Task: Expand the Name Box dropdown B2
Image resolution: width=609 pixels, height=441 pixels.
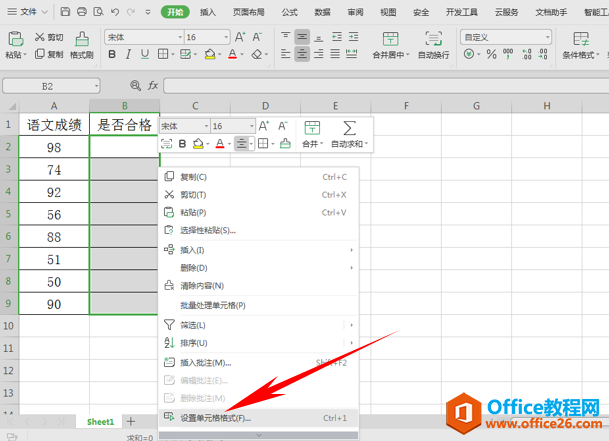Action: click(x=96, y=86)
